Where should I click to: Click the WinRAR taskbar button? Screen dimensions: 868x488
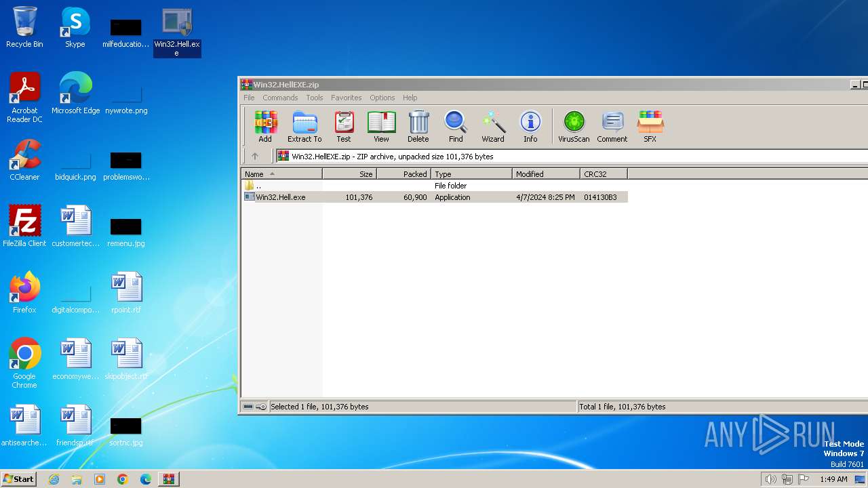coord(168,479)
